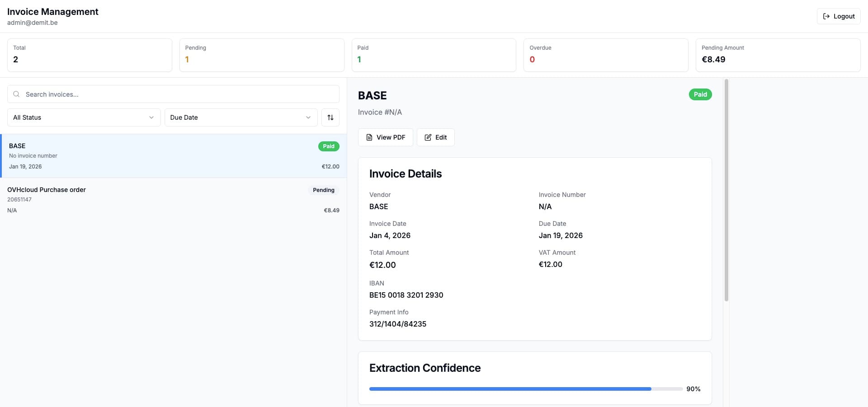This screenshot has width=868, height=407.
Task: Click the Pending stats card
Action: coord(261,55)
